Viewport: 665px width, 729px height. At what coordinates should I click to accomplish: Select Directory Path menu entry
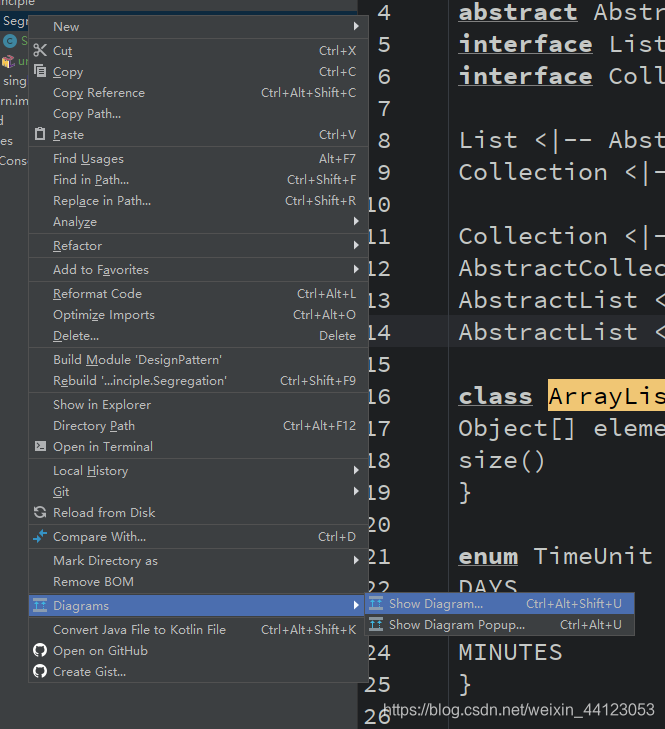[x=199, y=425]
